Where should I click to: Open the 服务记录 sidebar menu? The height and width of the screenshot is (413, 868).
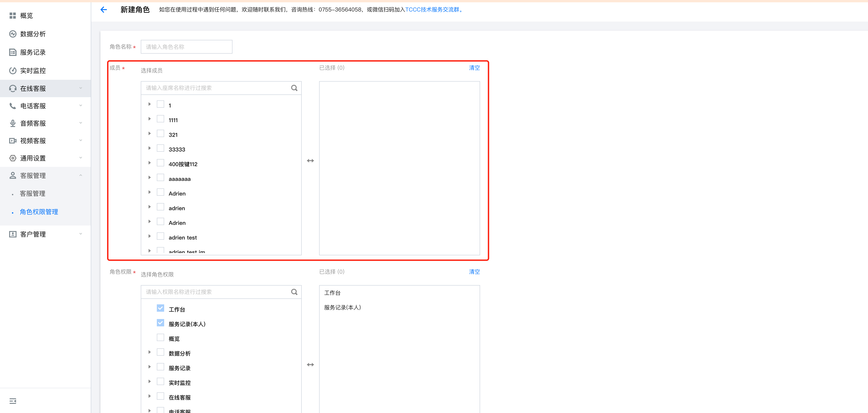(33, 52)
